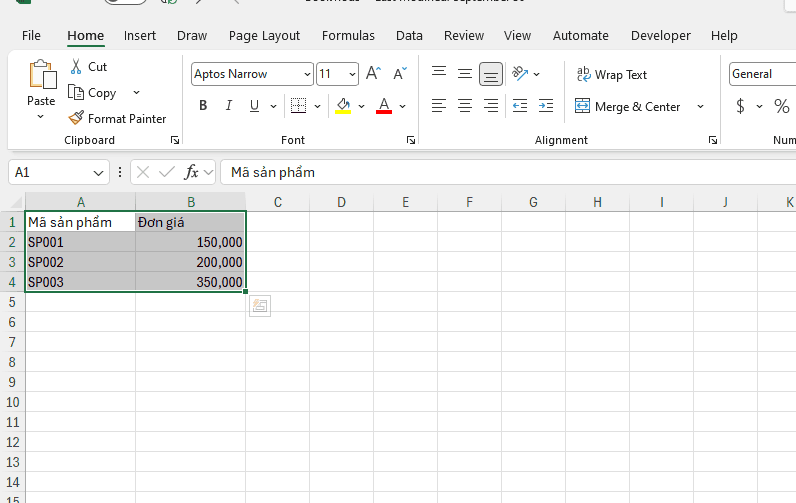
Task: Expand the Copy dropdown arrow
Action: pos(136,92)
